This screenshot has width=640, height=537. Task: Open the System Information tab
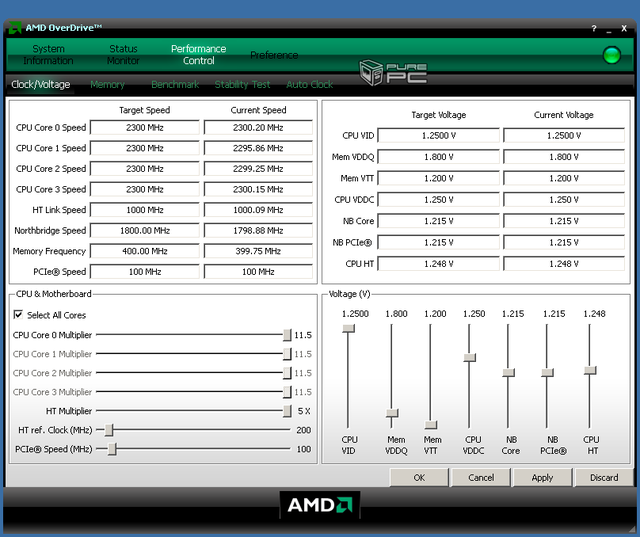[x=48, y=55]
